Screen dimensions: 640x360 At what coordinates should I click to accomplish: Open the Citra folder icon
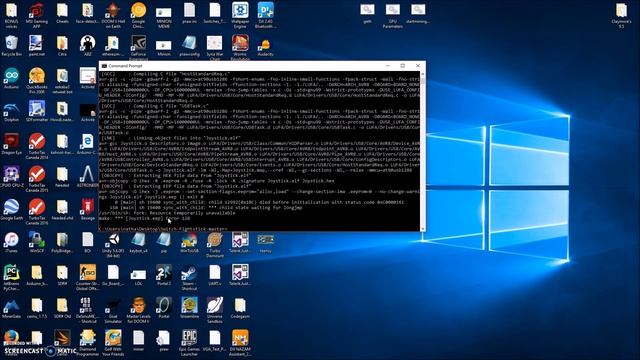62,46
